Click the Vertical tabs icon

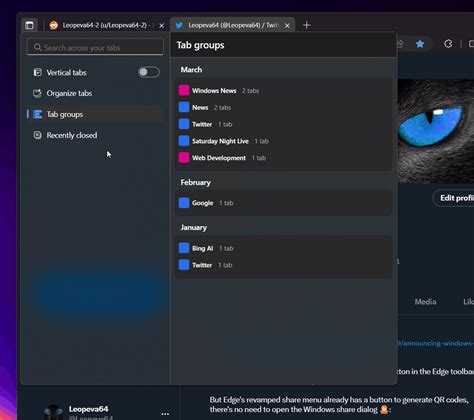(x=37, y=72)
